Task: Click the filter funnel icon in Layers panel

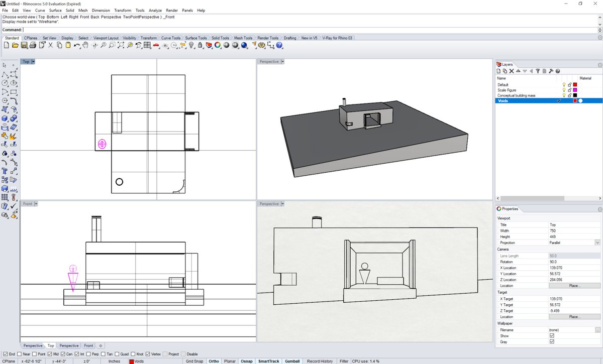Action: [x=537, y=71]
